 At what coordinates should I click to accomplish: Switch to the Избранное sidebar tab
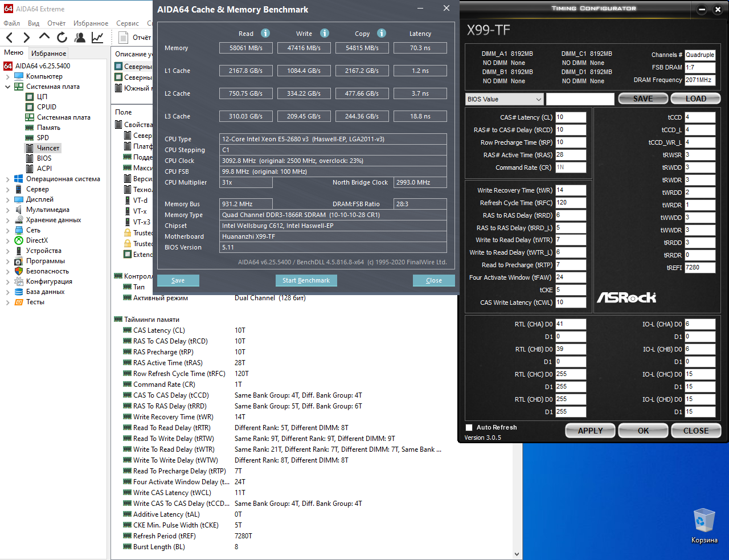pos(49,53)
